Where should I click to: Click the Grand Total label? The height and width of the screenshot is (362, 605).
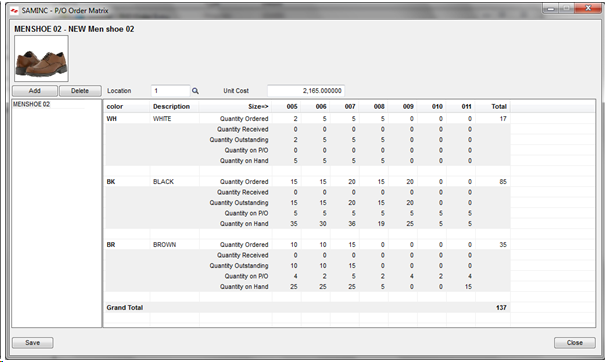(x=125, y=308)
